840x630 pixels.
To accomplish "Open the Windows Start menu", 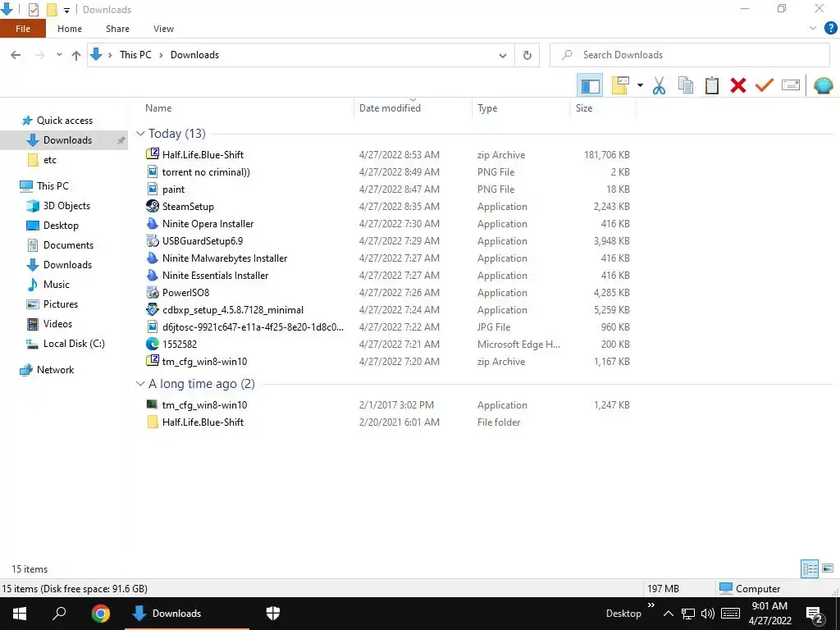I will (20, 614).
